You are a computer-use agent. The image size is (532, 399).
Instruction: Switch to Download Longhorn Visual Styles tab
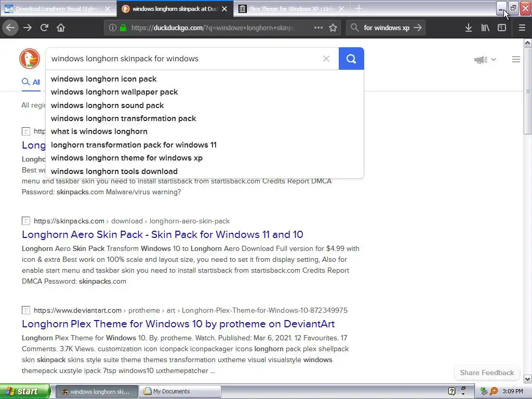(x=58, y=9)
